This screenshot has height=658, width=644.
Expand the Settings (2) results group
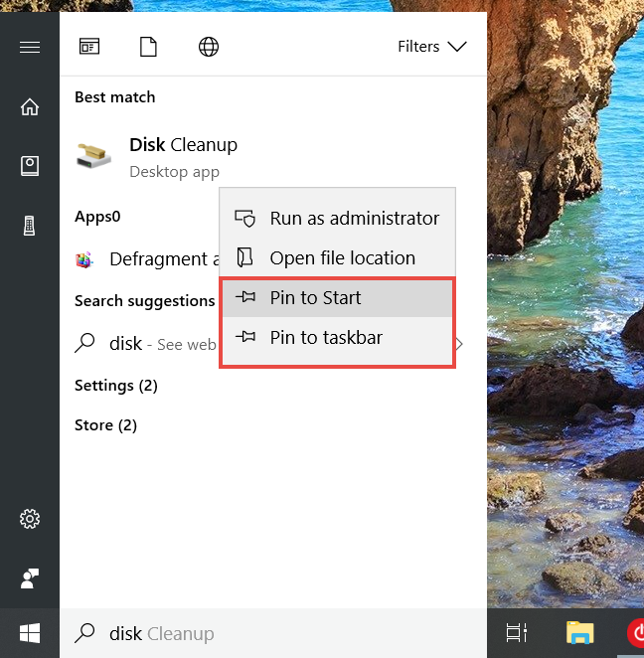pyautogui.click(x=116, y=386)
